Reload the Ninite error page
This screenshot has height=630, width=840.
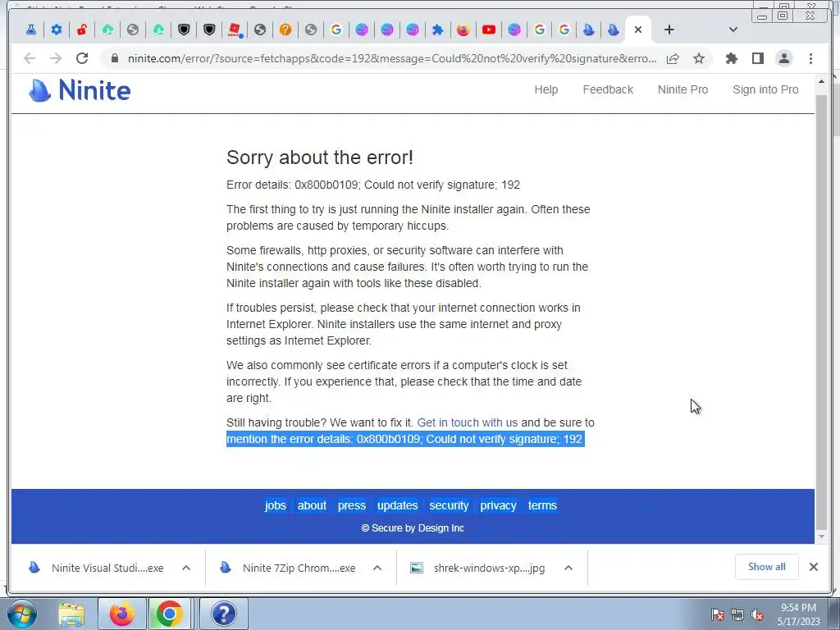(82, 58)
